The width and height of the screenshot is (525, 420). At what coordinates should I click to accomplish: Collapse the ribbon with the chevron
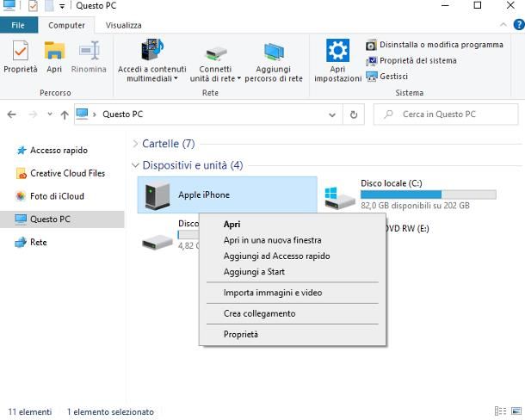(503, 25)
